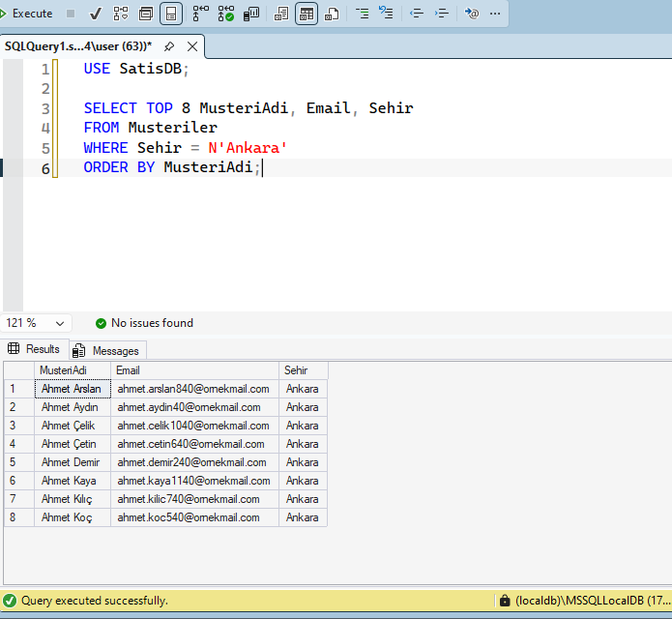Select row header number 8
This screenshot has height=619, width=672.
click(x=19, y=517)
